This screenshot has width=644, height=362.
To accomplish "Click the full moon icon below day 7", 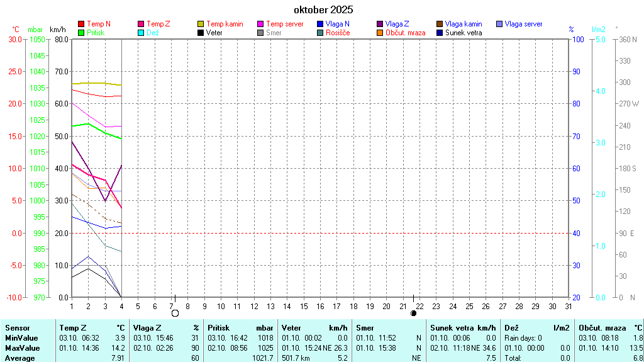I will click(x=175, y=313).
